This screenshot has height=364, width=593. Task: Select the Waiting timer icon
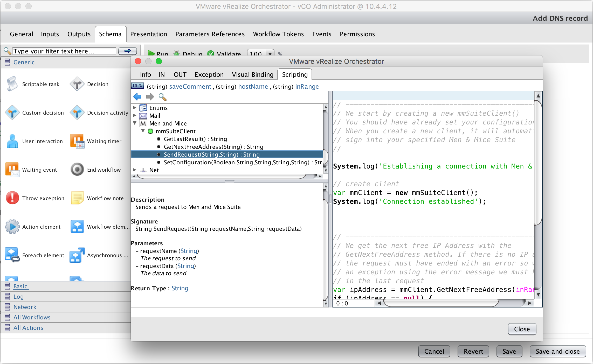point(77,141)
